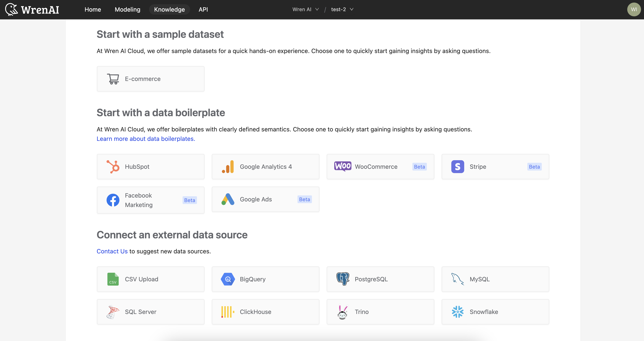Choose the SQL Server data source label
The image size is (644, 341).
tap(140, 312)
